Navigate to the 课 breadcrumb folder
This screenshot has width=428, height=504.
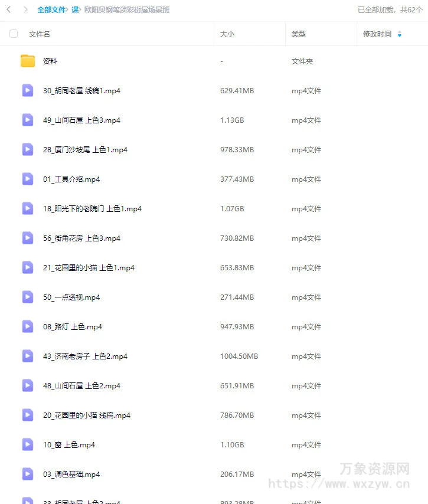pyautogui.click(x=75, y=10)
